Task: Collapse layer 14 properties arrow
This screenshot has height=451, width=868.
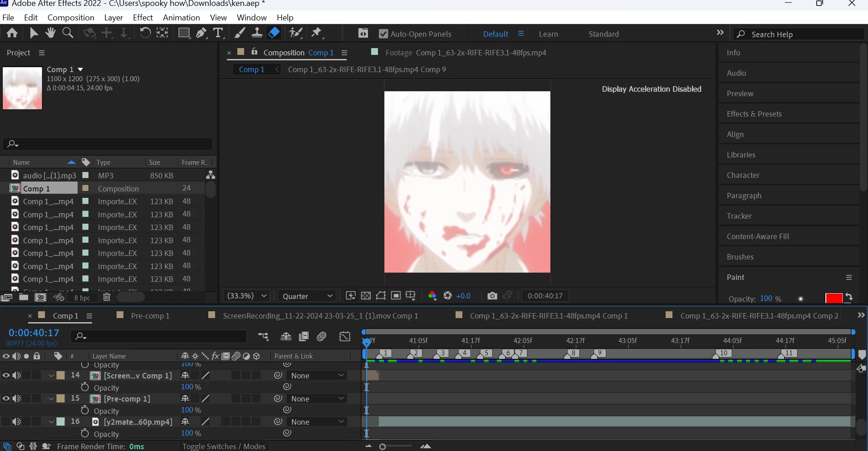Action: pos(51,376)
